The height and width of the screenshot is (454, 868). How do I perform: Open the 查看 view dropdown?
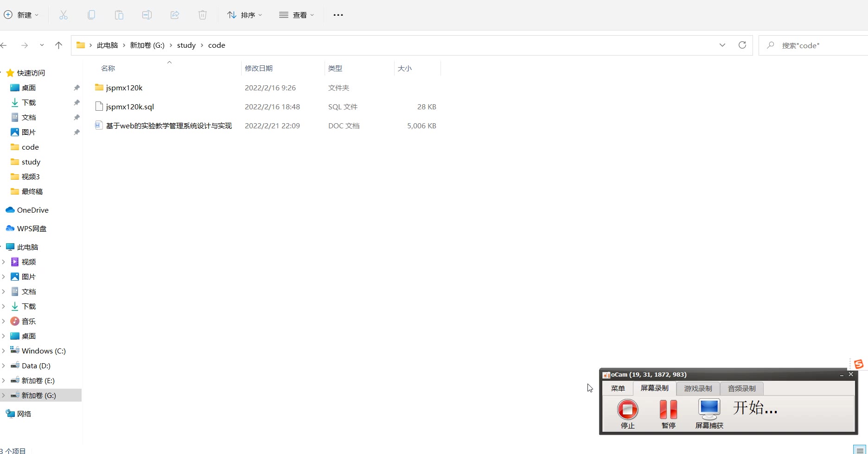[x=297, y=15]
